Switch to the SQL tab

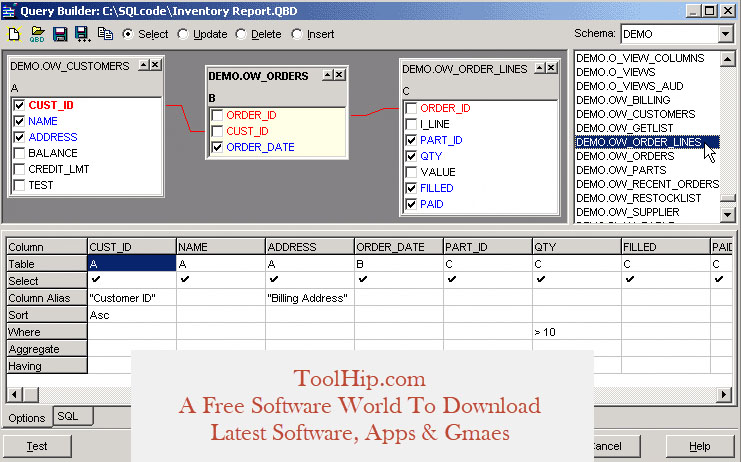pyautogui.click(x=72, y=416)
